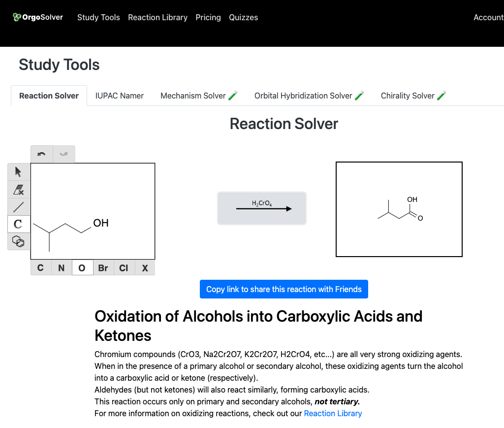Toggle the Oxygen element button
This screenshot has width=504, height=428.
point(82,267)
